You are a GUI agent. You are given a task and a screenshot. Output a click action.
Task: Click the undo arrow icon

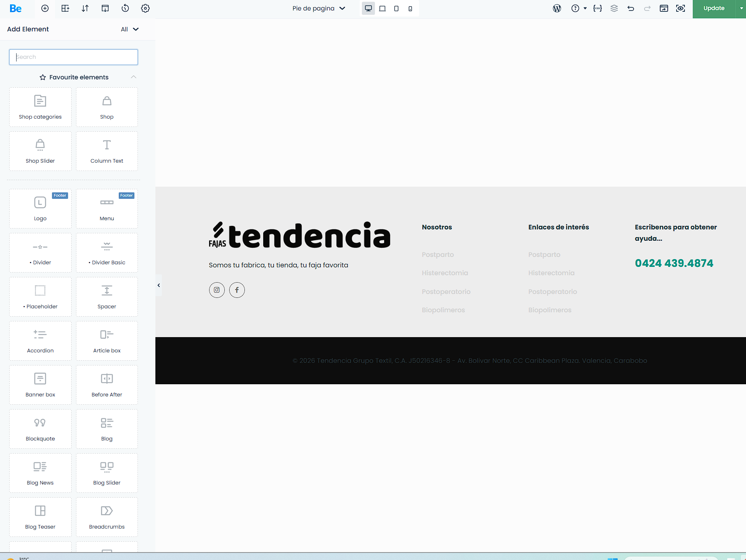(631, 8)
